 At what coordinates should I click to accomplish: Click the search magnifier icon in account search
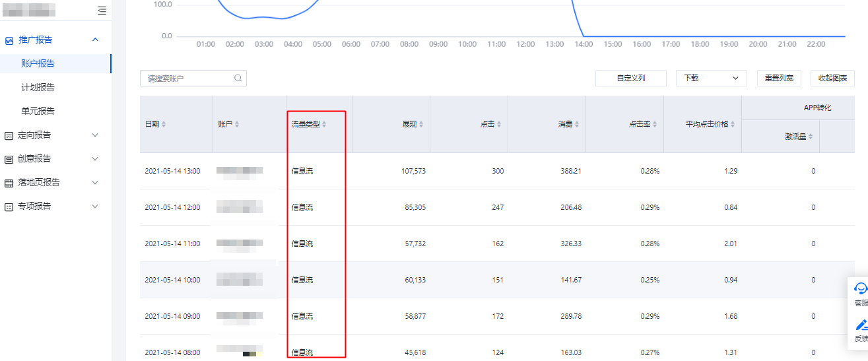(238, 78)
